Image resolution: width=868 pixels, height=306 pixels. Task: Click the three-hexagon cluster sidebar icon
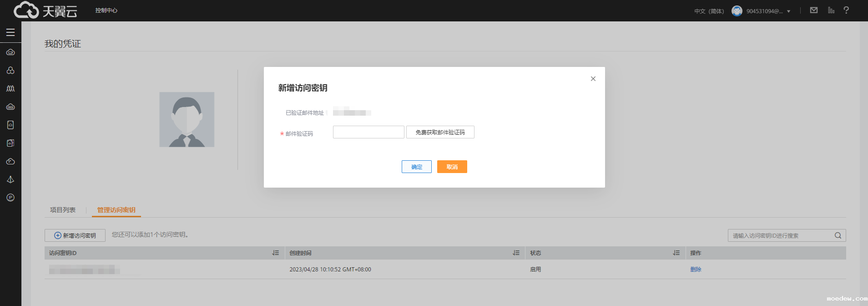coord(10,71)
